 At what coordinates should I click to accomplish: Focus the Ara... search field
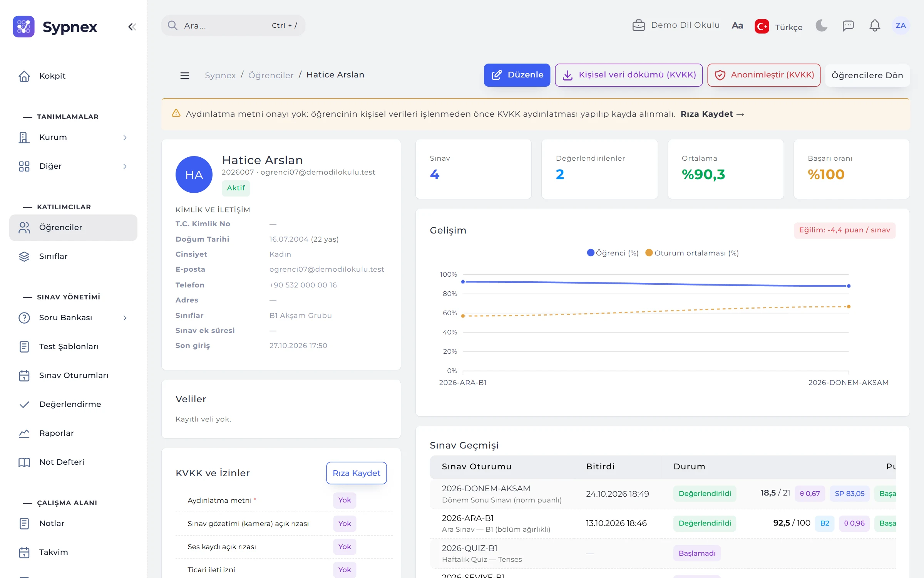pos(233,25)
